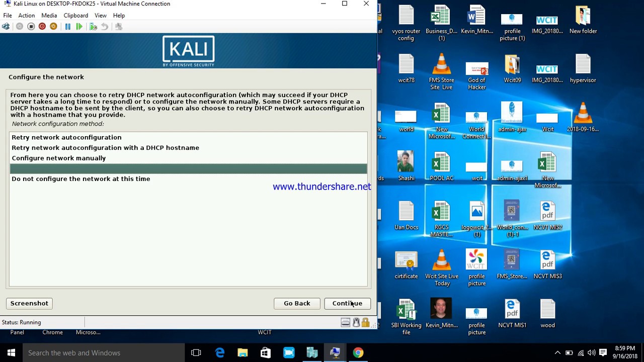Click the Go Back button
The image size is (644, 362).
(297, 303)
